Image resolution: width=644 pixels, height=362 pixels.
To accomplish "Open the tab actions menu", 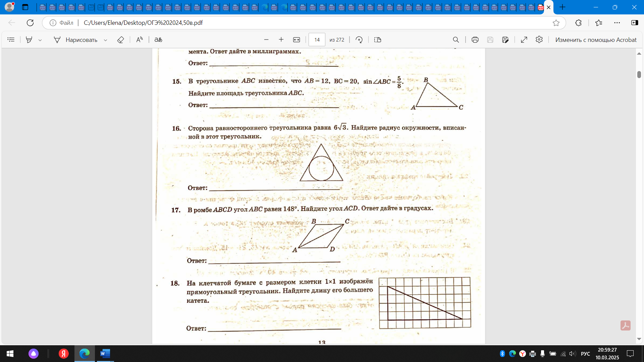I will click(x=25, y=7).
